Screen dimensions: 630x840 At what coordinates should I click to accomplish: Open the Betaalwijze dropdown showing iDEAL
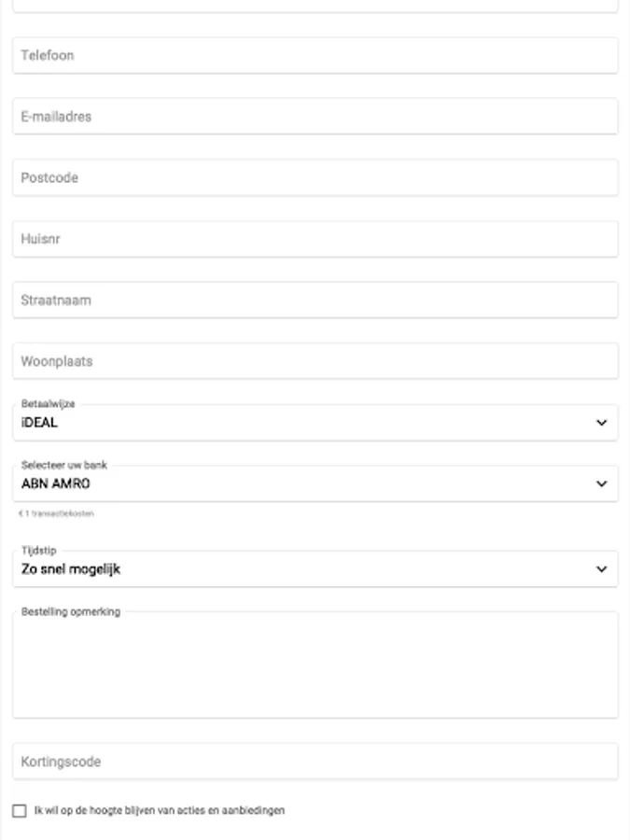[299, 423]
